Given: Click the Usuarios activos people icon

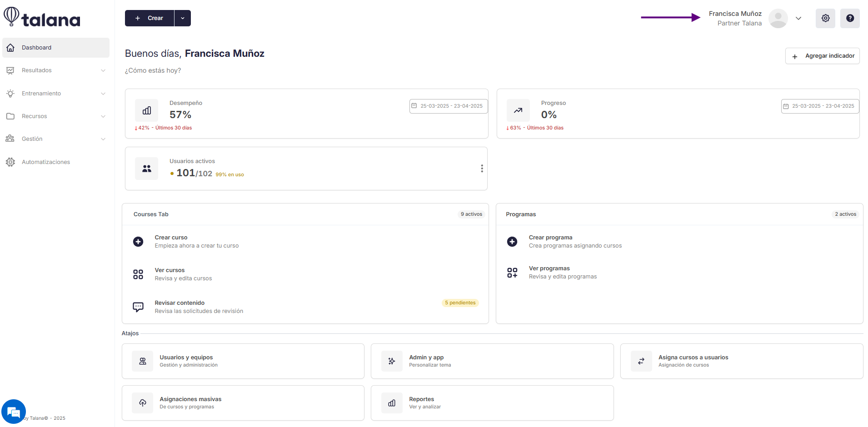Looking at the screenshot, I should tap(147, 169).
